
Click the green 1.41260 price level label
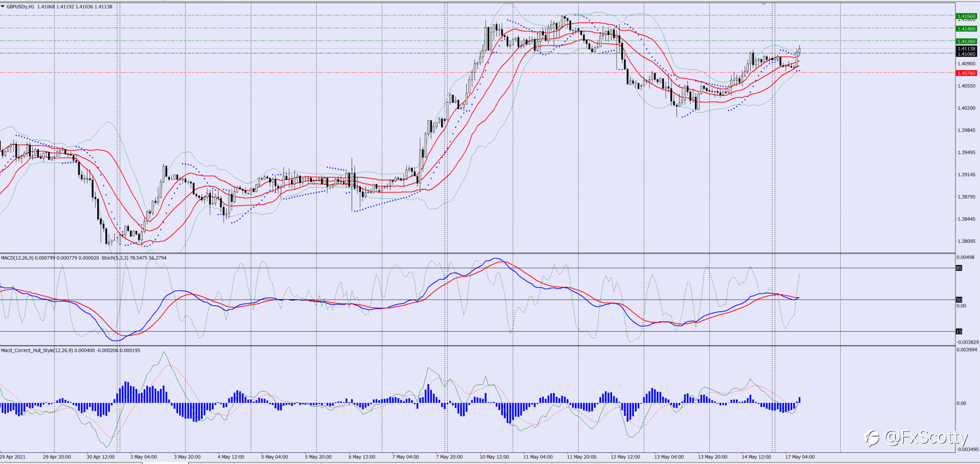tap(967, 41)
